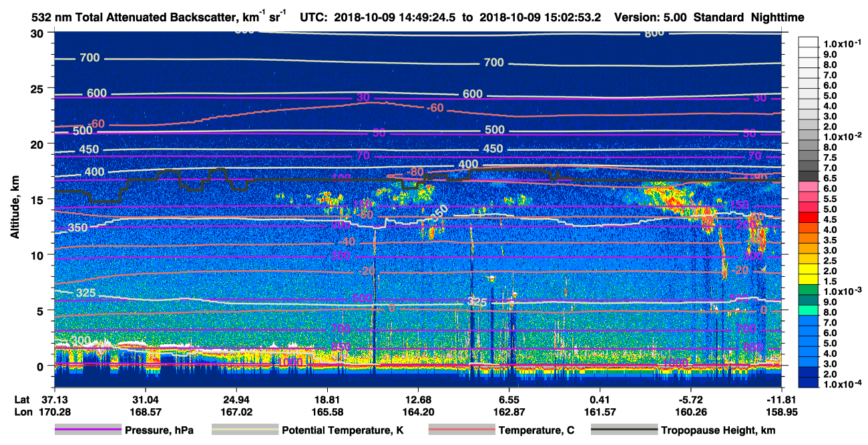Click latitude value '24.94'
The width and height of the screenshot is (868, 445).
[236, 399]
